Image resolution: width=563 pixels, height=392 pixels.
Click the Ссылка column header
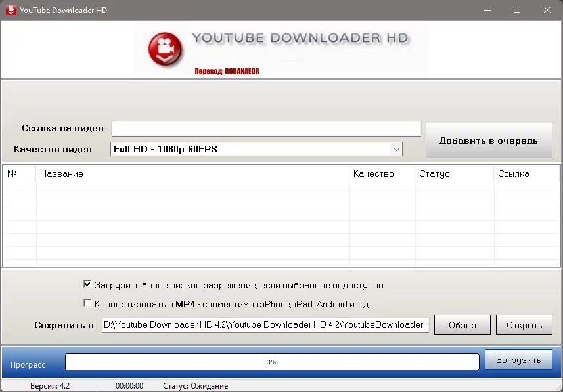click(x=526, y=174)
